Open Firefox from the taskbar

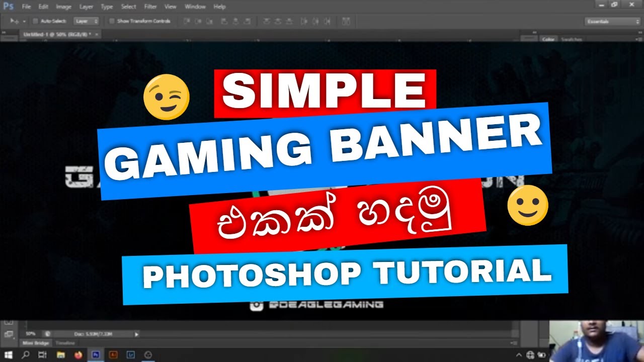[78, 355]
